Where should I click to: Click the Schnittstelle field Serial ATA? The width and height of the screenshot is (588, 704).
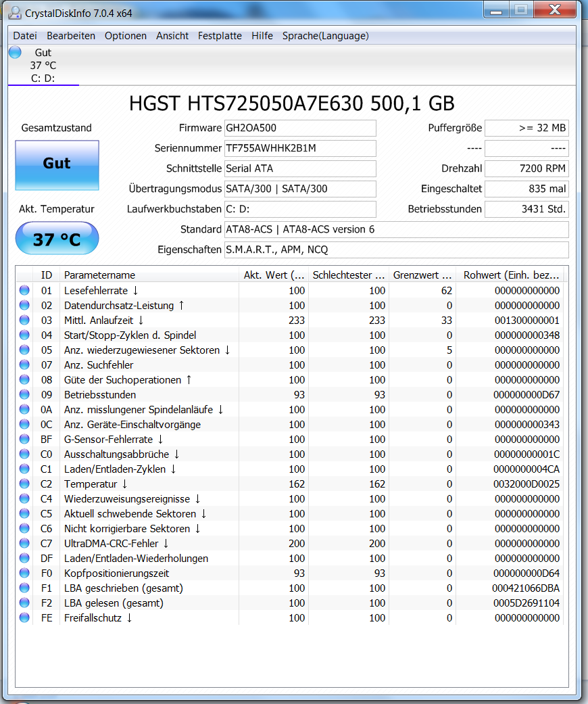300,168
